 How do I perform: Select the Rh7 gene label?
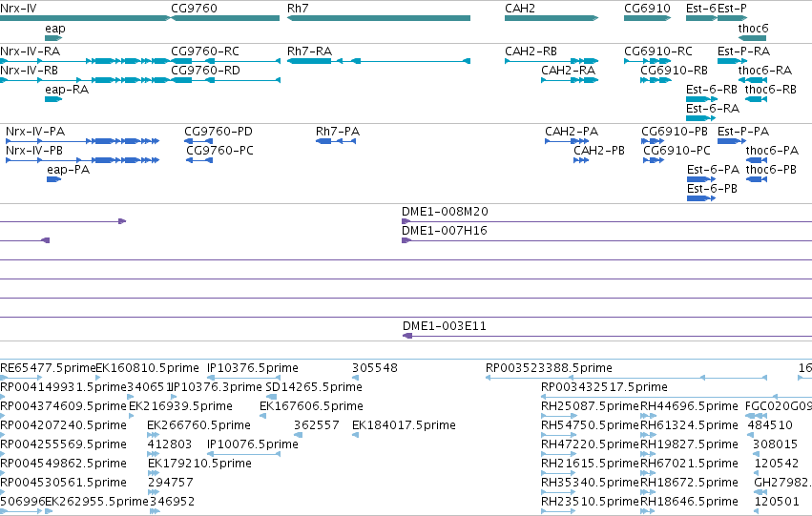tap(298, 9)
